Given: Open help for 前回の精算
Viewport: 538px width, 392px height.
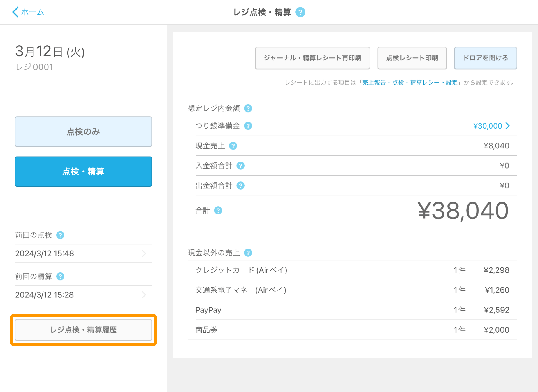Looking at the screenshot, I should click(60, 277).
